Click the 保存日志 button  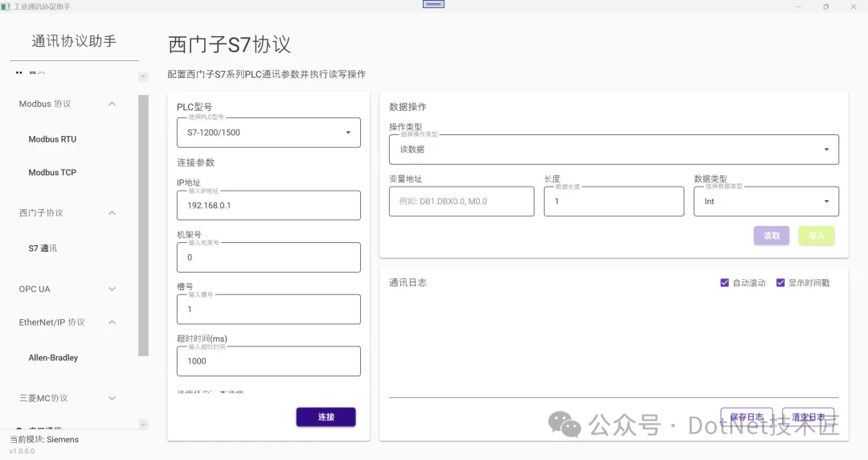[746, 417]
